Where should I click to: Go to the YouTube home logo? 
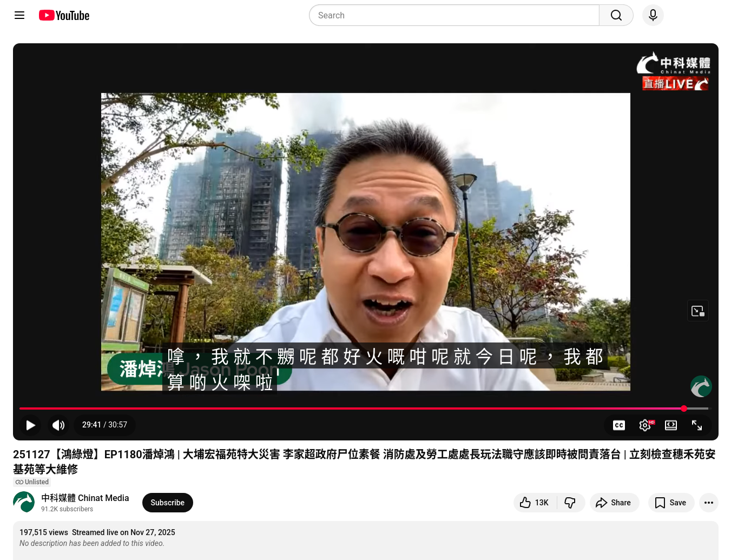[64, 15]
